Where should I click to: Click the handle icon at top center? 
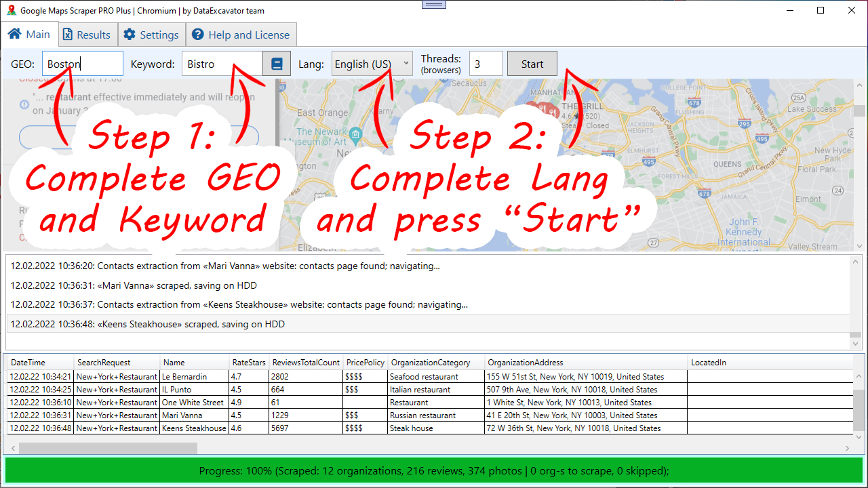[433, 5]
